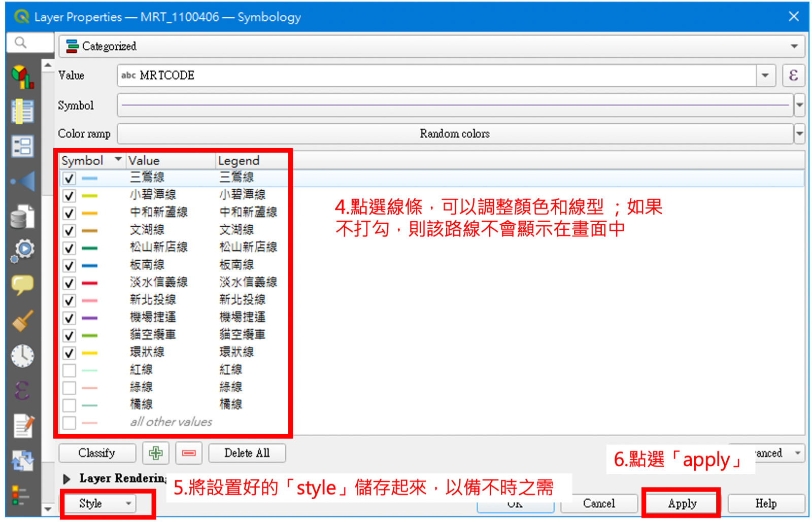
Task: Open the Display map tips bubble icon
Action: click(x=23, y=285)
